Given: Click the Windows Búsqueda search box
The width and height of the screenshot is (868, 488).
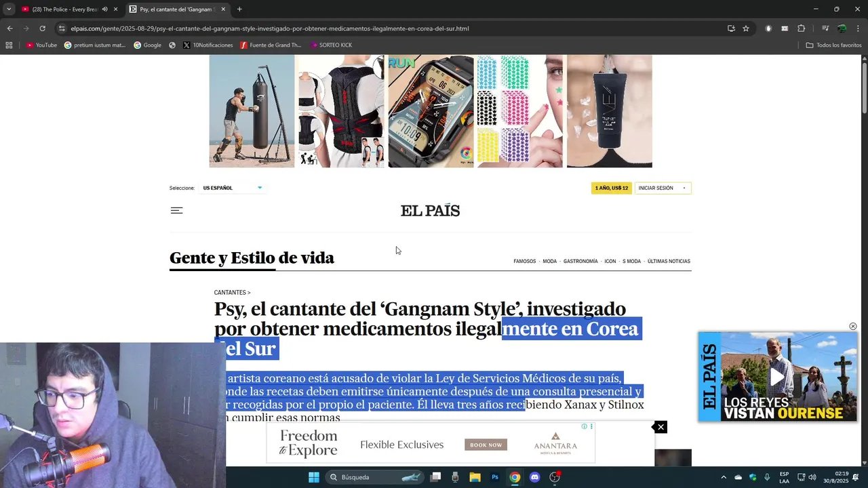Looking at the screenshot, I should pyautogui.click(x=374, y=477).
